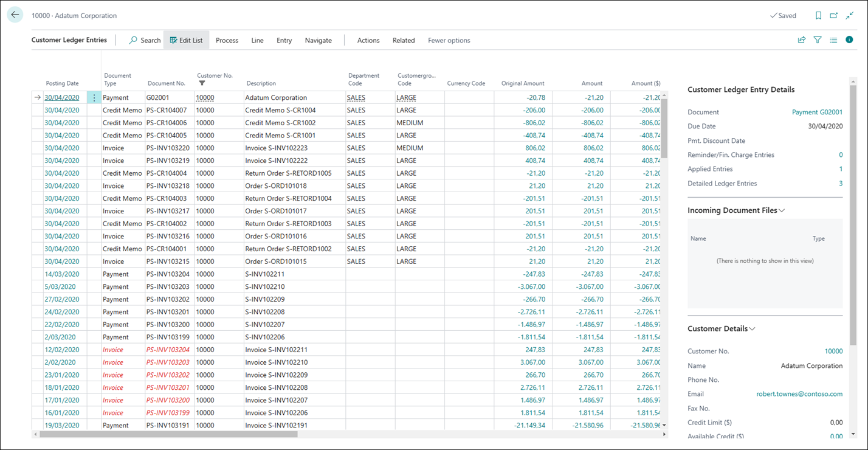
Task: Click the back arrow to Adatum Corporation
Action: click(x=15, y=15)
